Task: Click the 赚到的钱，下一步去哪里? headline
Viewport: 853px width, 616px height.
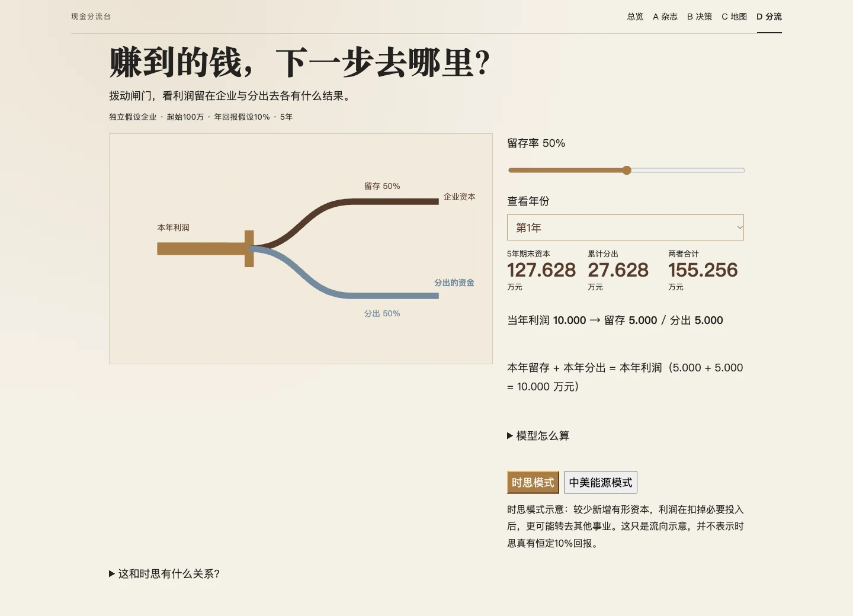Action: pyautogui.click(x=300, y=63)
